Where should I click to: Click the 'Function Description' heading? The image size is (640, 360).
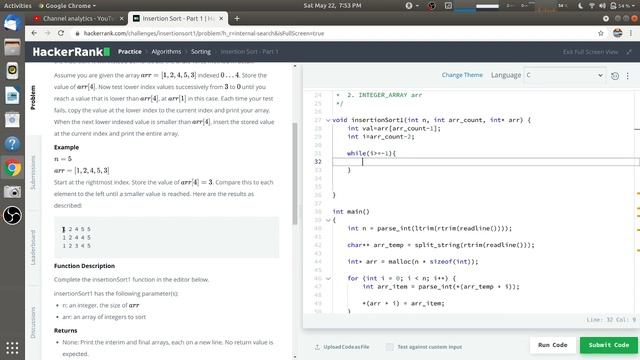84,266
